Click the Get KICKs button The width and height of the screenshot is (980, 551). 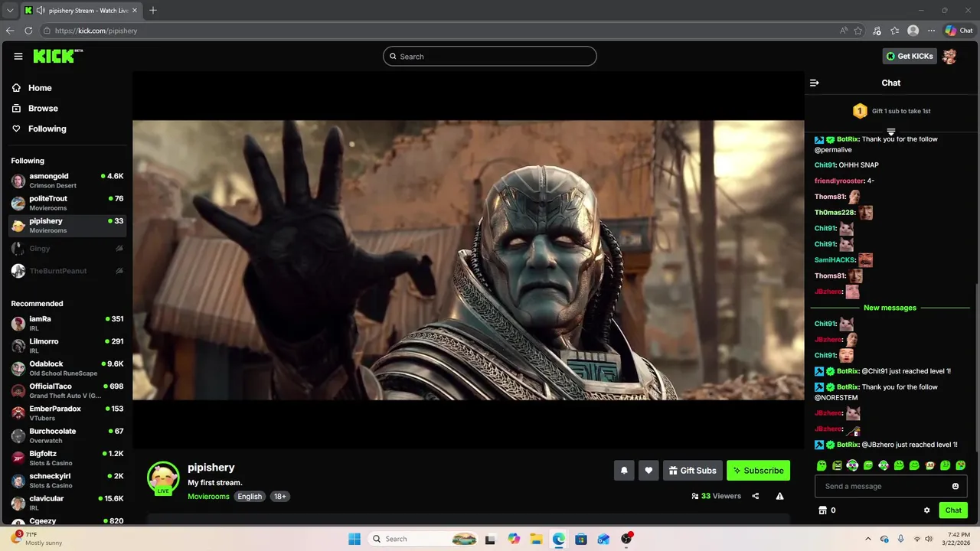click(910, 56)
